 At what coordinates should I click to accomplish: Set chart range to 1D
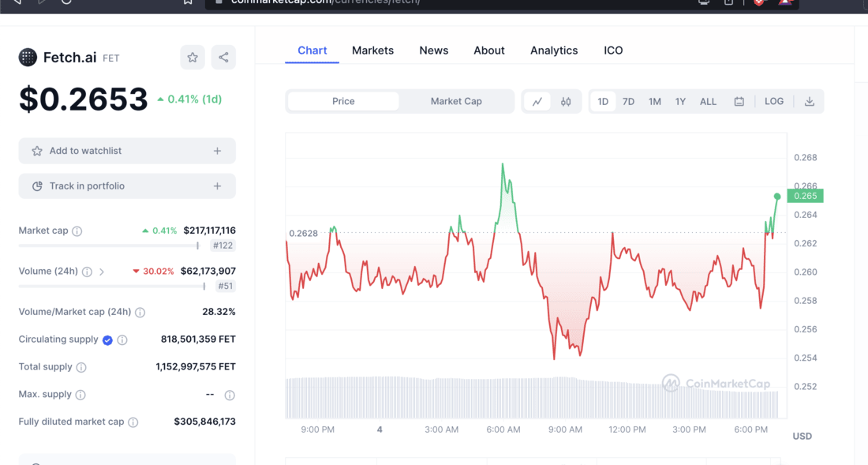click(603, 101)
